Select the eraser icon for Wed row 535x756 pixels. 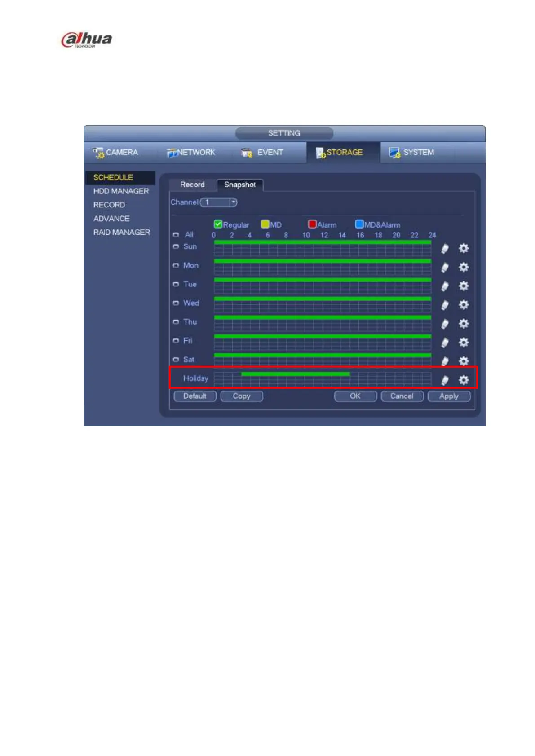click(445, 305)
